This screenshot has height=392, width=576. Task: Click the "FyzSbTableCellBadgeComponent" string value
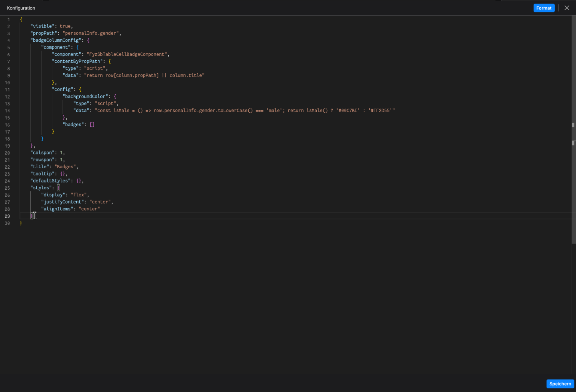(x=127, y=54)
